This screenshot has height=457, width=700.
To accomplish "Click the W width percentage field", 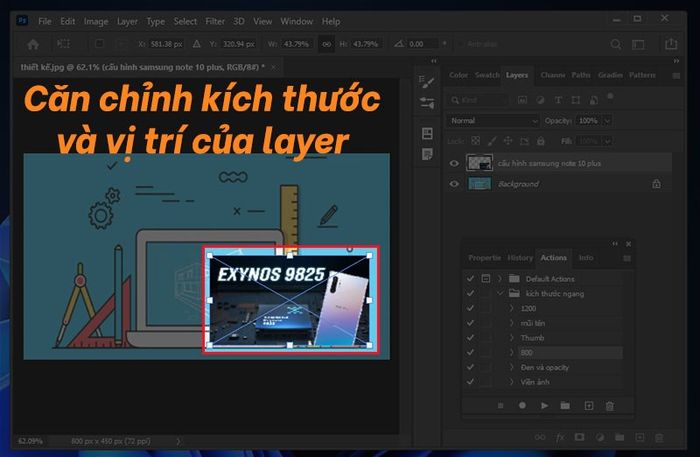I will coord(296,44).
